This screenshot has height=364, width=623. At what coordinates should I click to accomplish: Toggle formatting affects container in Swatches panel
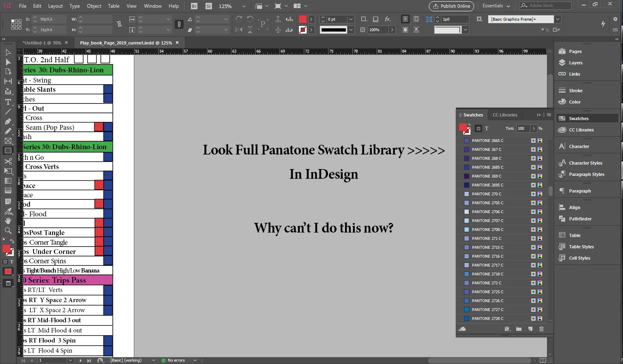coord(478,129)
